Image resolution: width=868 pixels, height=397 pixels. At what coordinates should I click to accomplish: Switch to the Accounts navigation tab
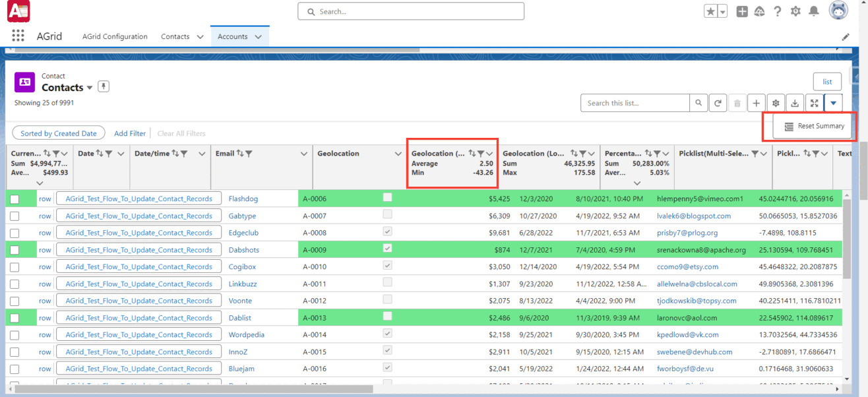tap(232, 37)
